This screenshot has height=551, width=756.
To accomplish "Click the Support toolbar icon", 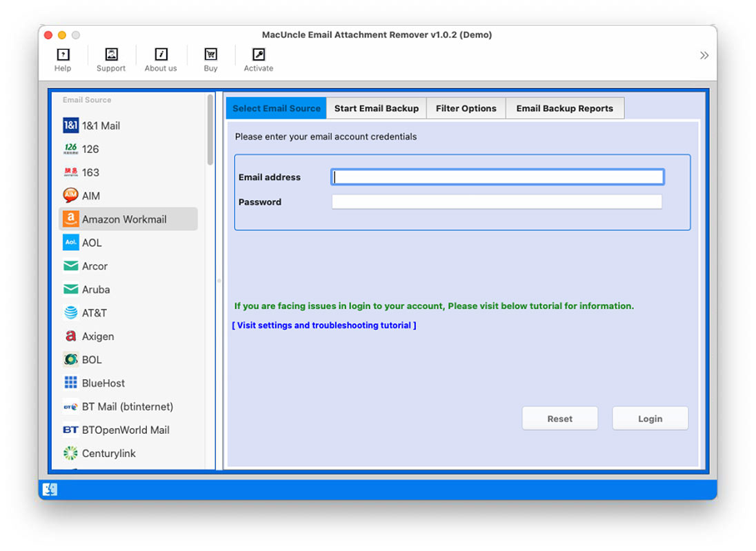I will (111, 55).
